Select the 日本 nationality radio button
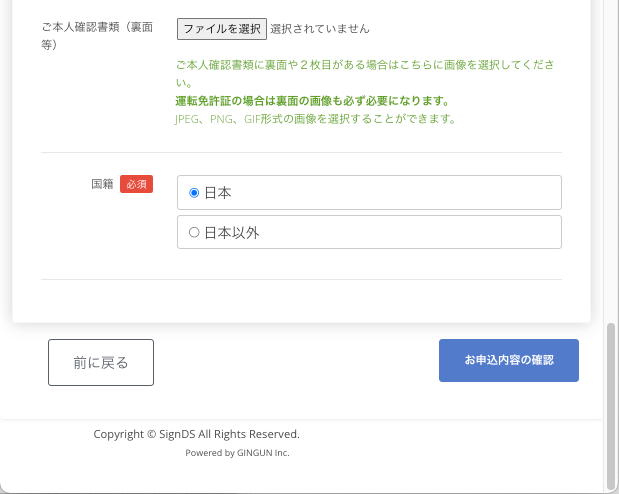The height and width of the screenshot is (494, 619). click(x=194, y=193)
